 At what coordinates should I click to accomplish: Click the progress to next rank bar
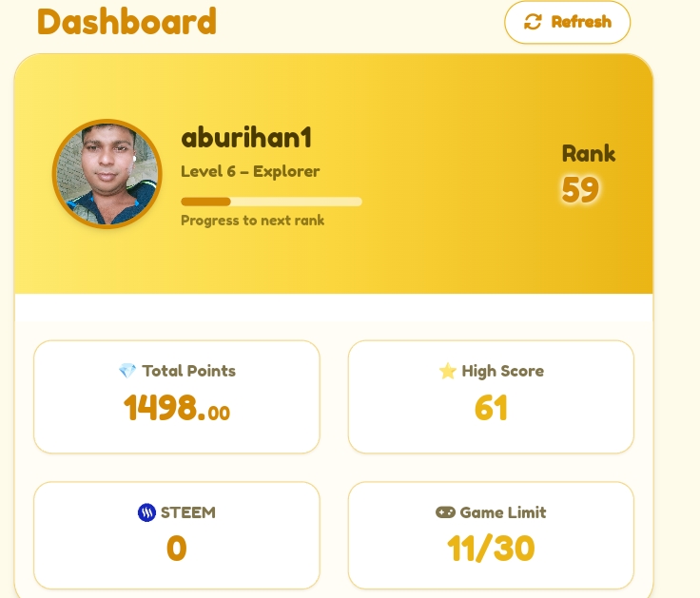pyautogui.click(x=271, y=202)
